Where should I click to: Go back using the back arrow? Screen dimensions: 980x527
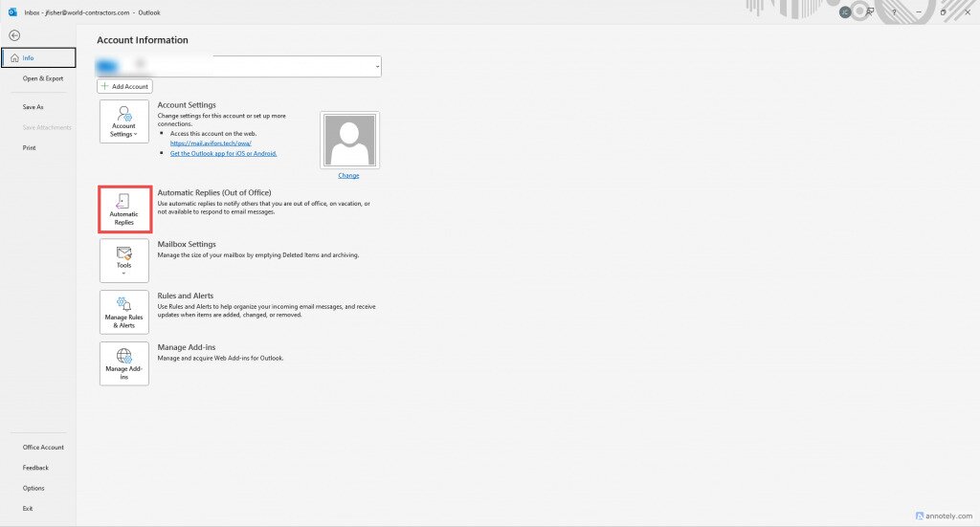(x=14, y=35)
